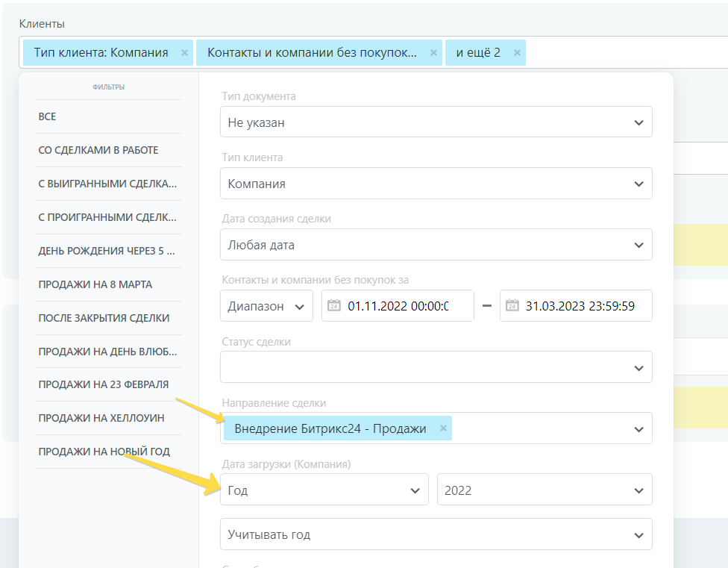
Task: Open the 'Учитывать год' dropdown
Action: [x=436, y=534]
